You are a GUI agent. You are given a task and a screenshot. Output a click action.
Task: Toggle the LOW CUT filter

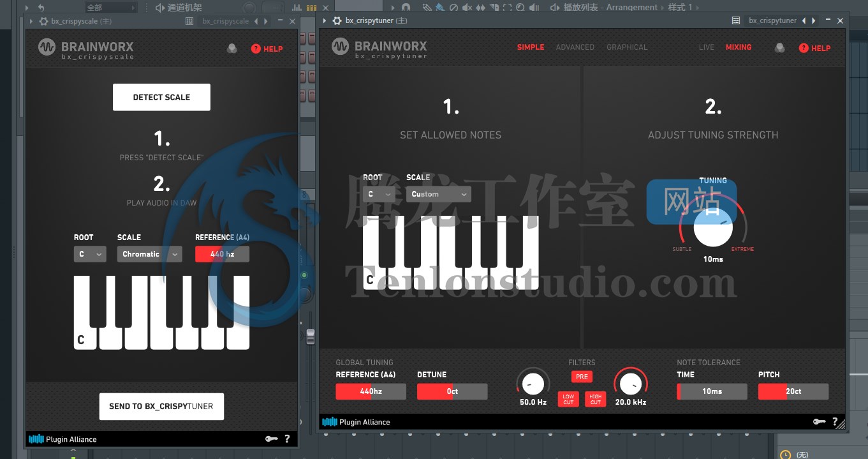[568, 399]
